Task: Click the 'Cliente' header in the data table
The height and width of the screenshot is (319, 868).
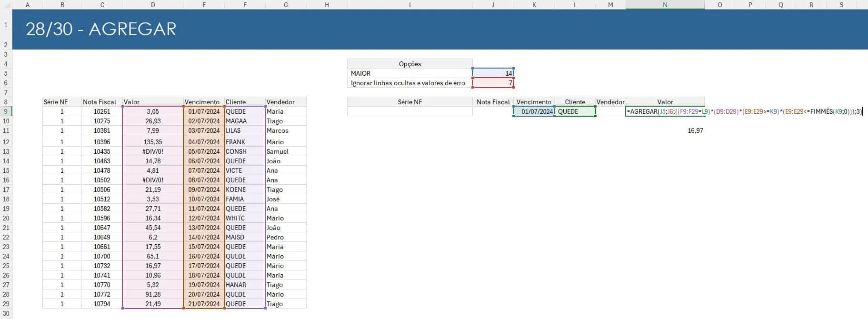Action: pos(245,102)
